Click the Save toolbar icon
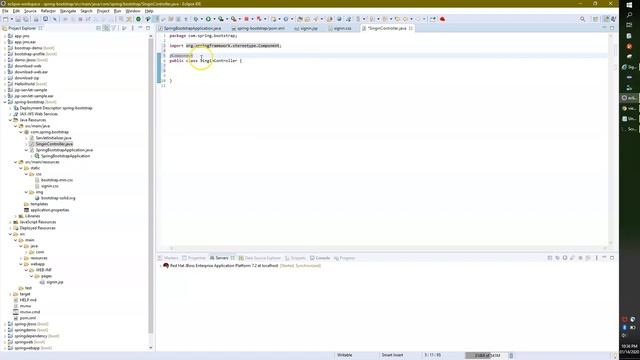This screenshot has width=640, height=360. [x=18, y=19]
